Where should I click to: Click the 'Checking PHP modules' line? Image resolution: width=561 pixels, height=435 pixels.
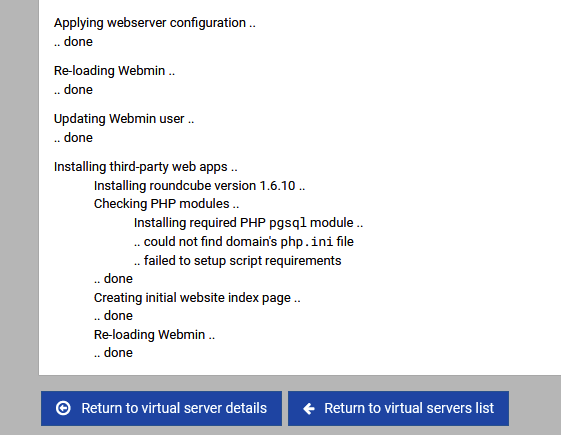[x=166, y=204]
